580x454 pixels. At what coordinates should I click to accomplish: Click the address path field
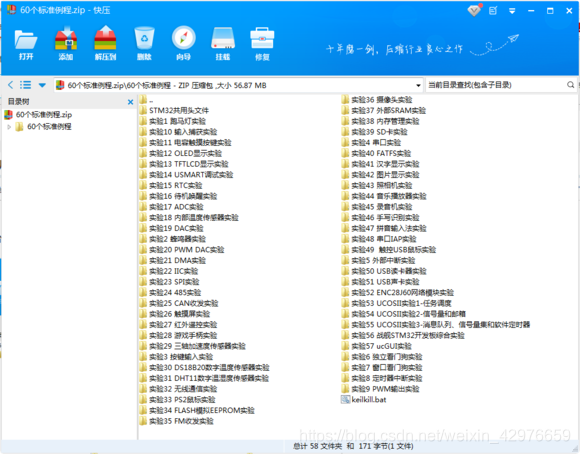238,85
